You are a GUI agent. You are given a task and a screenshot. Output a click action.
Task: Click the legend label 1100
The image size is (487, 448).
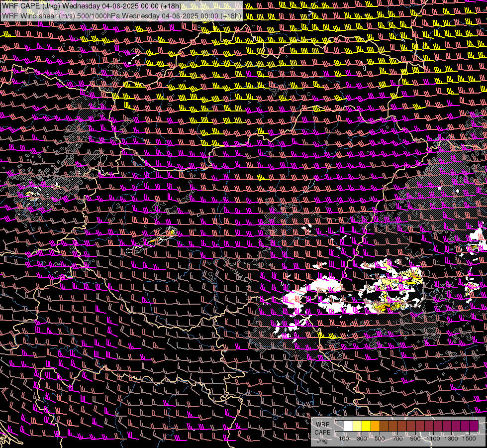(433, 439)
